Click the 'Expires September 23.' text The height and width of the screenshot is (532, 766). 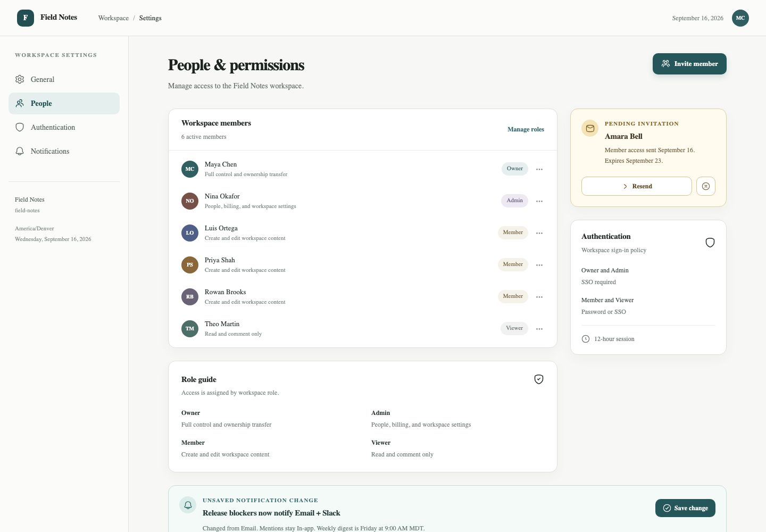point(634,161)
